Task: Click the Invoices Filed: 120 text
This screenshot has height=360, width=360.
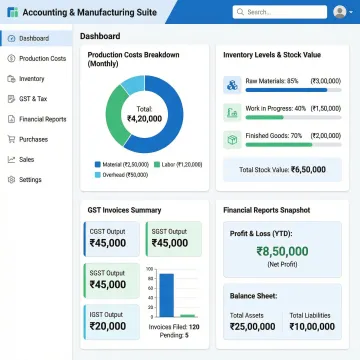Action: [x=174, y=327]
